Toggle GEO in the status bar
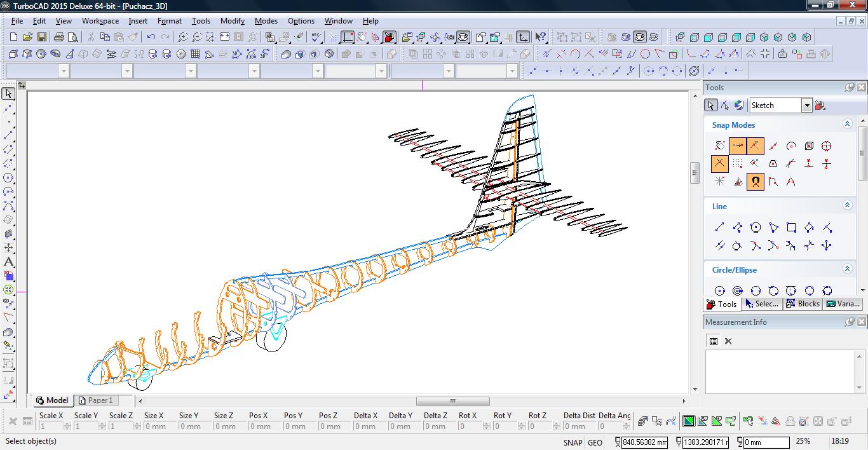868x450 pixels. tap(595, 442)
